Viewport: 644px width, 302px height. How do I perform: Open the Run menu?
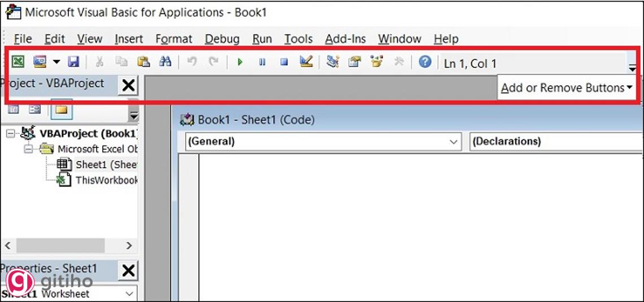[262, 39]
